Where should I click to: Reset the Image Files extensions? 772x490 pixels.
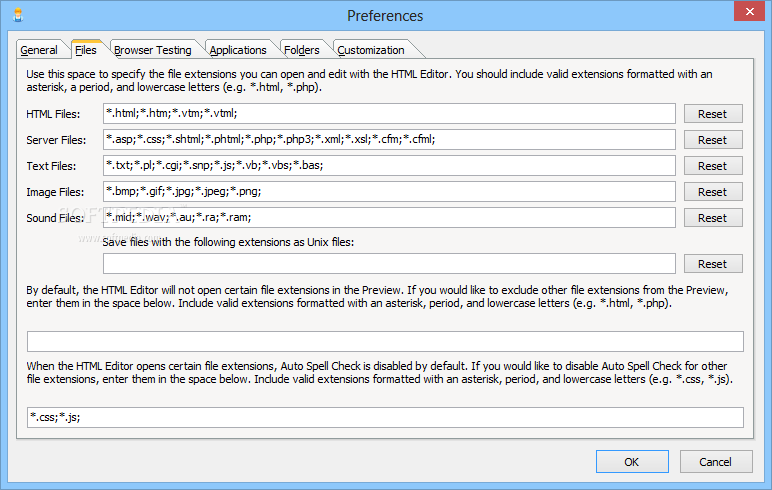tap(712, 192)
